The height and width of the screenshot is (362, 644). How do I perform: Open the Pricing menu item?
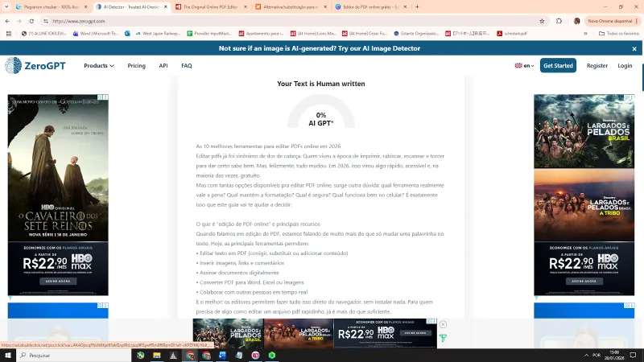point(136,65)
